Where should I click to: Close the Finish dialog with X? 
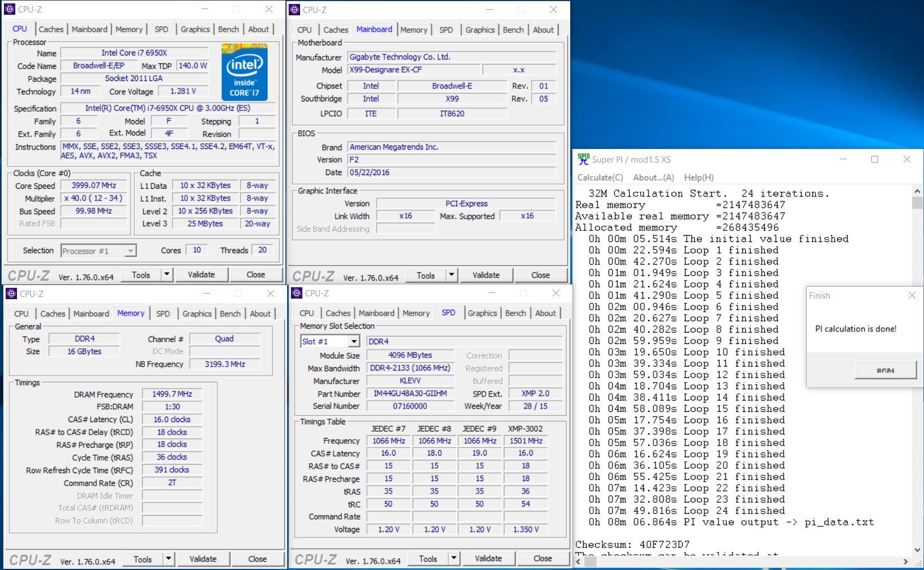pyautogui.click(x=912, y=295)
